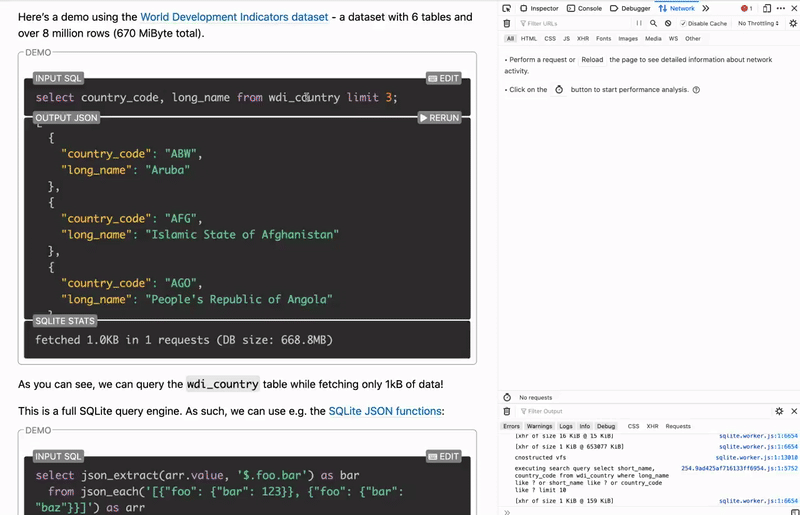Viewport: 800px width, 515px height.
Task: Open World Development Indicators dataset link
Action: 234,17
